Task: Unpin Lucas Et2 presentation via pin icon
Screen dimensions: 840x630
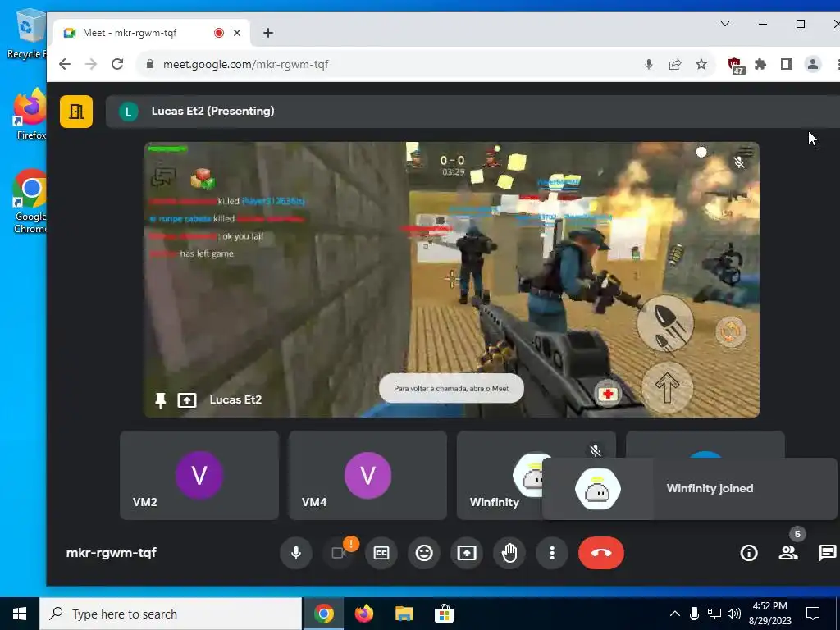Action: 160,400
